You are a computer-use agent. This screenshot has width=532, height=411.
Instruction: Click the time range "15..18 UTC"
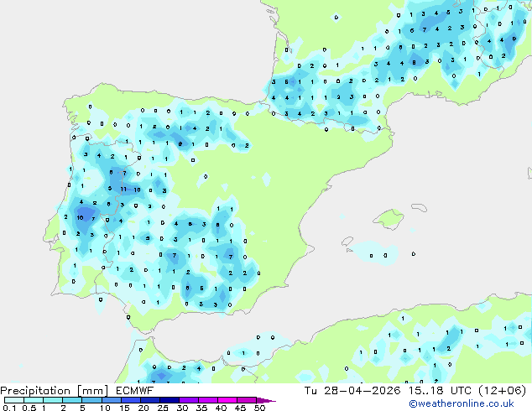point(440,391)
